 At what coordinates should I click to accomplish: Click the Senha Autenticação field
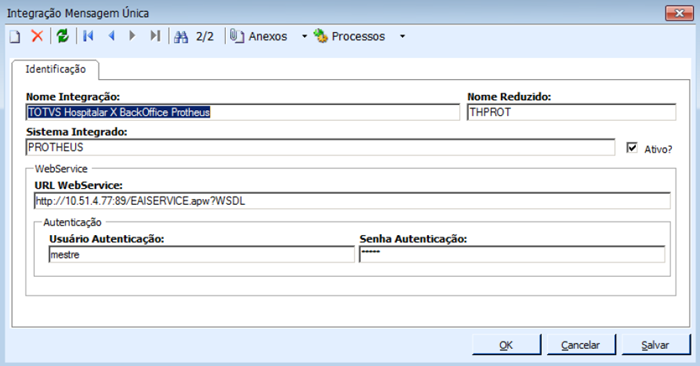pos(512,254)
